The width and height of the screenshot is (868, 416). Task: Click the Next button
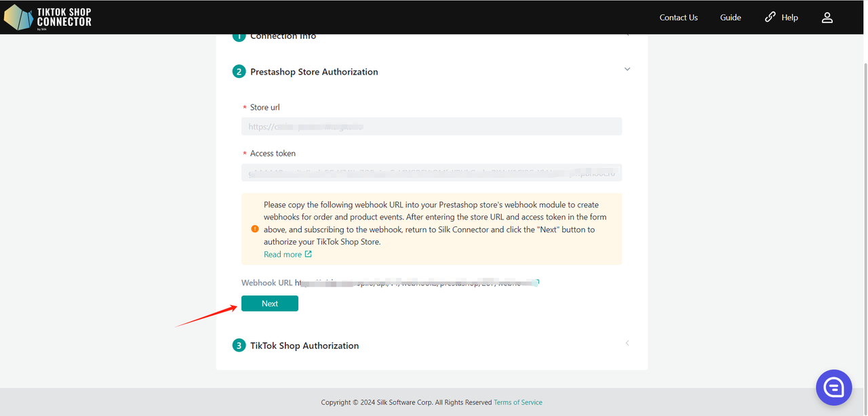270,304
